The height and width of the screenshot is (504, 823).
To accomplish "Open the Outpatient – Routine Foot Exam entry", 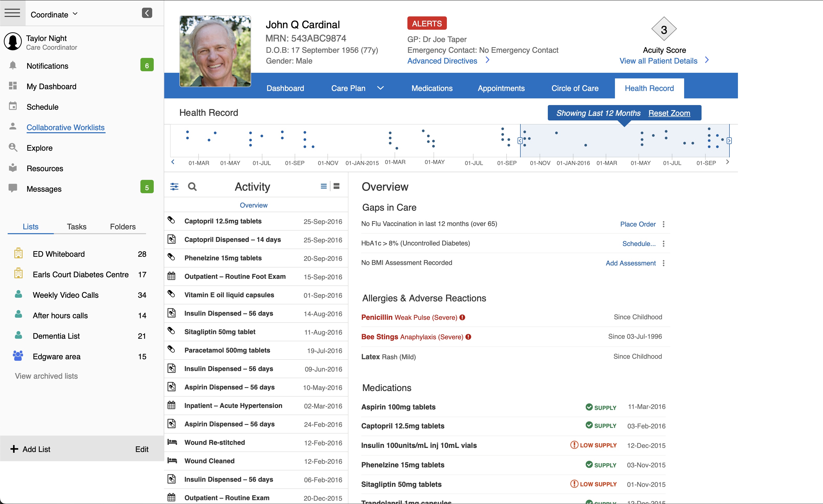I will click(x=235, y=276).
